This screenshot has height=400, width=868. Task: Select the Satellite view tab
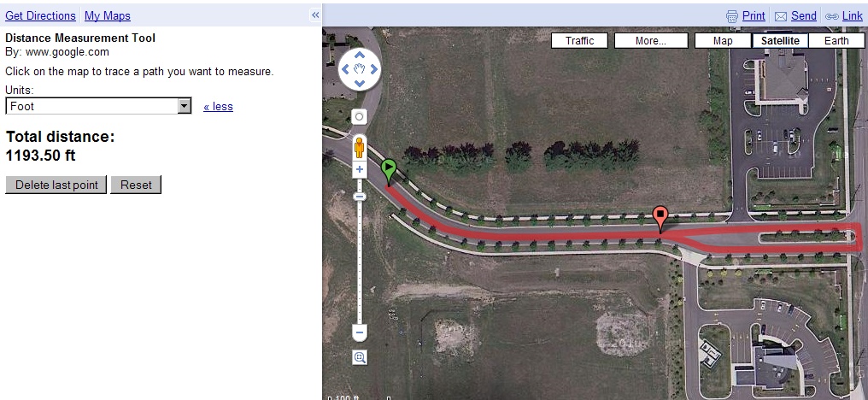[780, 40]
